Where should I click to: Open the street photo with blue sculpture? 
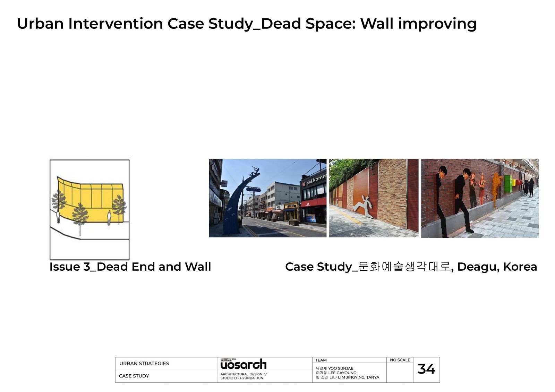267,198
